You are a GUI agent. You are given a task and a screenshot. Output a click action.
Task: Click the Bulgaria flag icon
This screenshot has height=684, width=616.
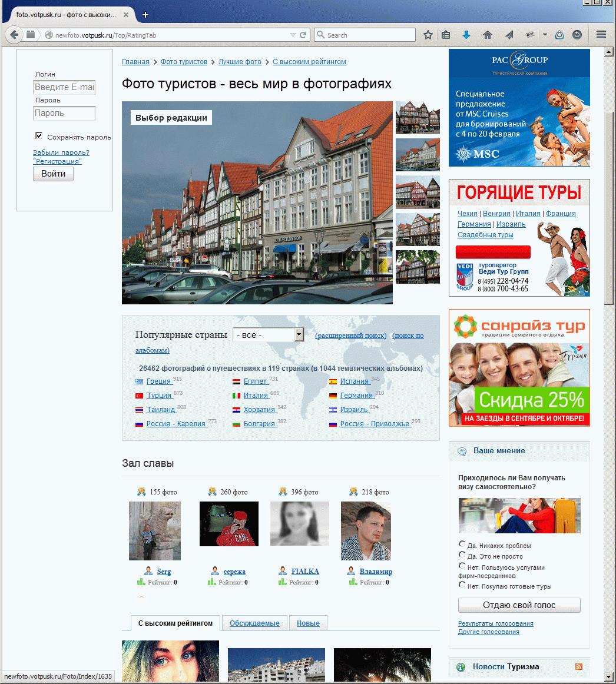coord(236,424)
